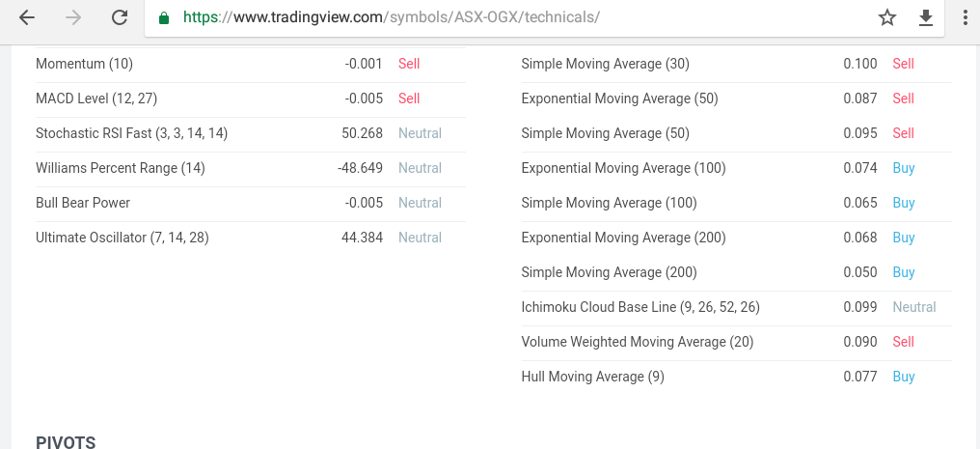Select the Simple Moving Average (30) row
Image resolution: width=980 pixels, height=449 pixels.
coord(736,65)
